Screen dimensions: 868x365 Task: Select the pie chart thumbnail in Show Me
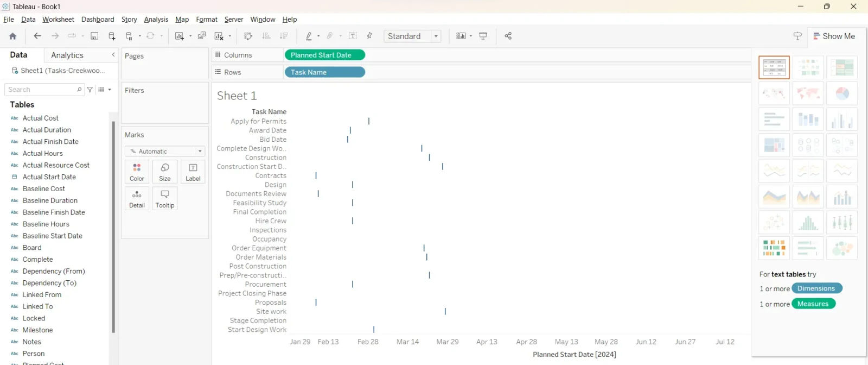coord(842,93)
